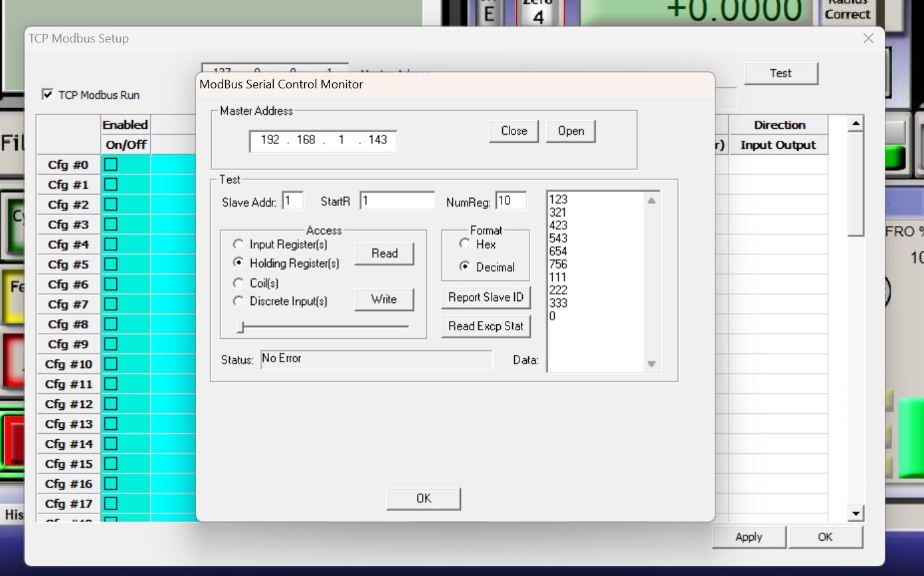Focus the NumReg input field
This screenshot has height=576, width=924.
(511, 201)
